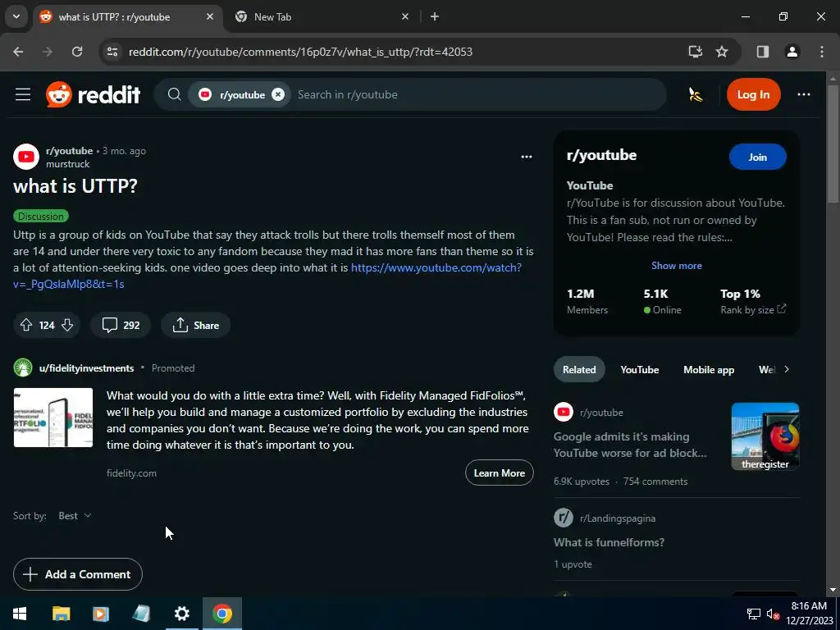Open the post overflow three-dot menu
Image resolution: width=840 pixels, height=630 pixels.
(x=527, y=157)
